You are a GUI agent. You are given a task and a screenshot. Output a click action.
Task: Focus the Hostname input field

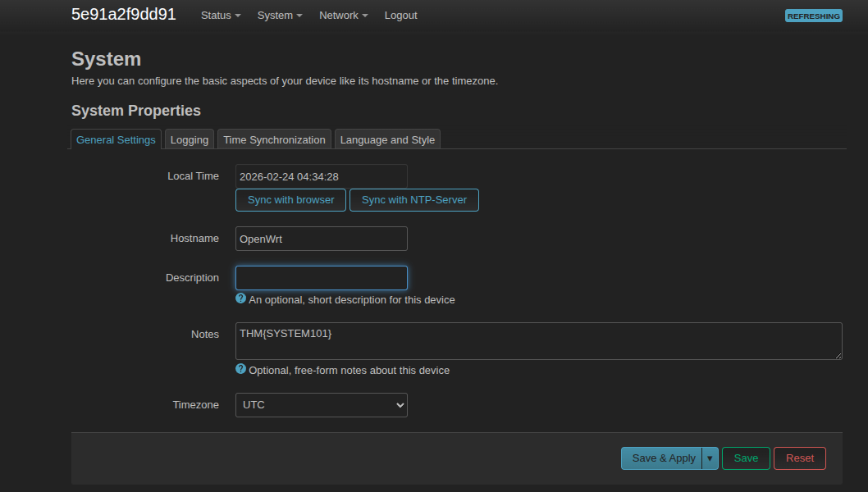pyautogui.click(x=321, y=239)
